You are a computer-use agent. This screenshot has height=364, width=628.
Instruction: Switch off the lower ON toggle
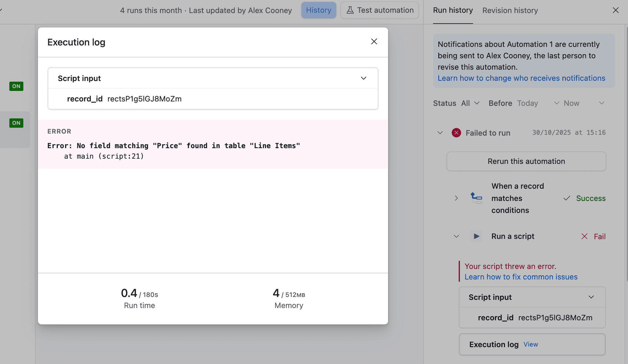(16, 123)
